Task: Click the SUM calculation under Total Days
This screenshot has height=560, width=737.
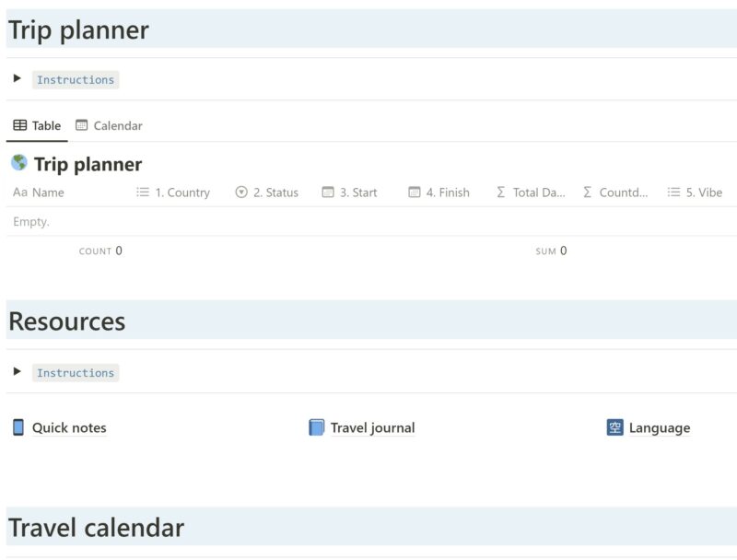Action: (551, 251)
